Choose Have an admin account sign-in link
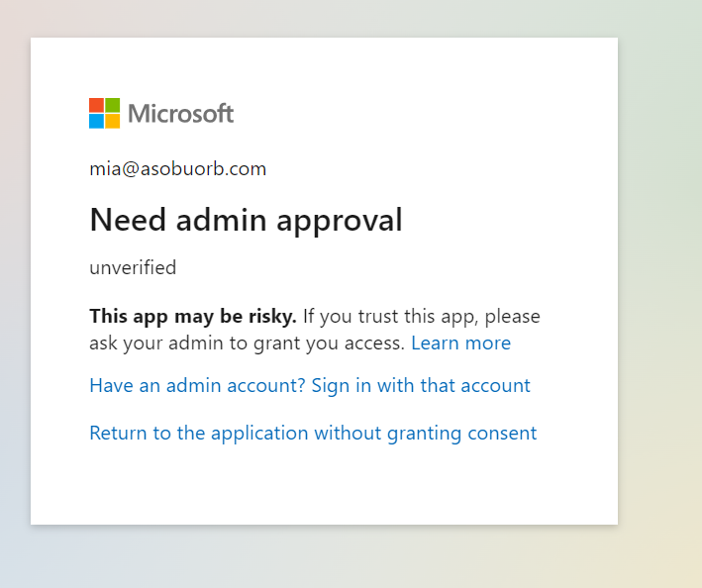Screen dimensions: 702x588 click(x=309, y=385)
